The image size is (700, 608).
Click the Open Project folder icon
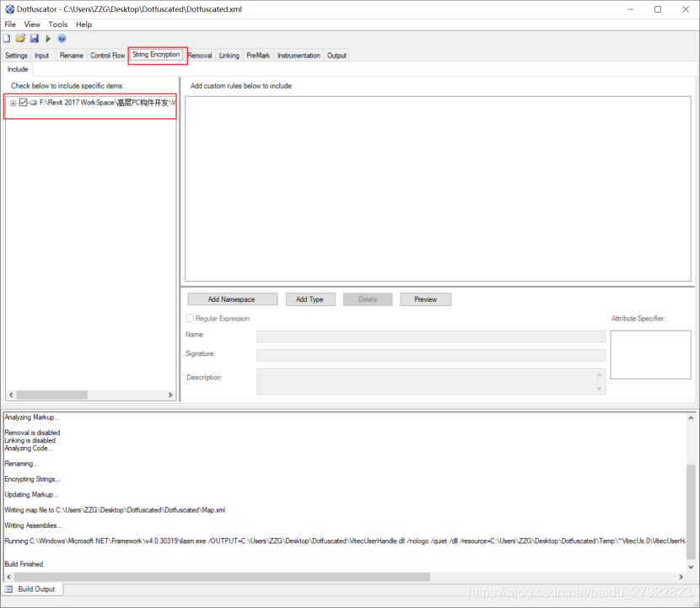[20, 39]
